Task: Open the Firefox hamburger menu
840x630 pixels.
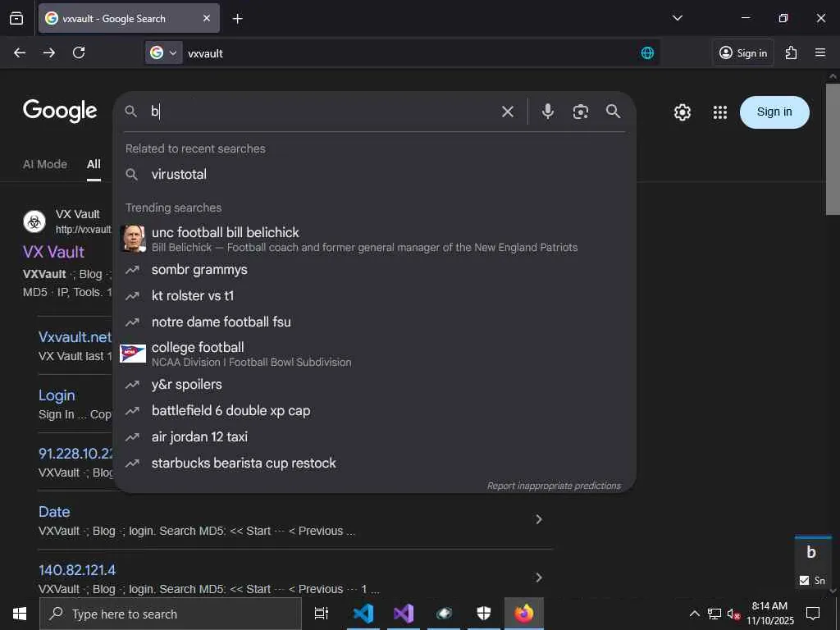Action: tap(819, 52)
